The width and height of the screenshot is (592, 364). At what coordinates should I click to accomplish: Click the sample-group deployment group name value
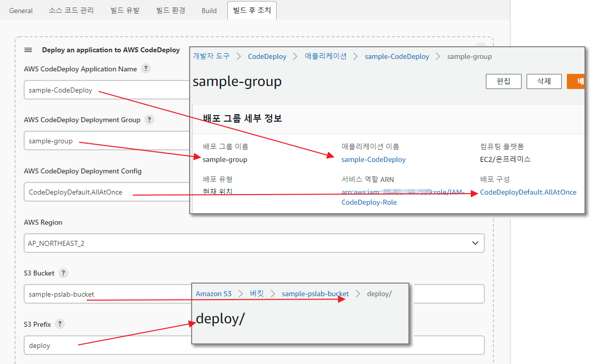coord(225,159)
